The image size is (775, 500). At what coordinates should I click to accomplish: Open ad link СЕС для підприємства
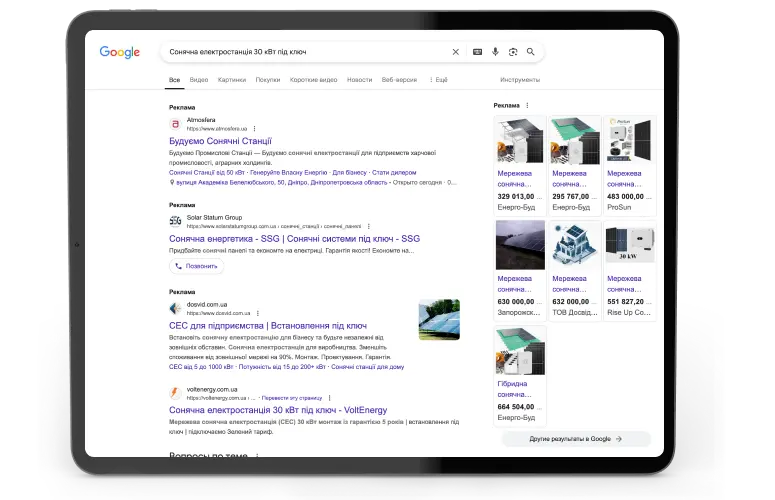(268, 326)
